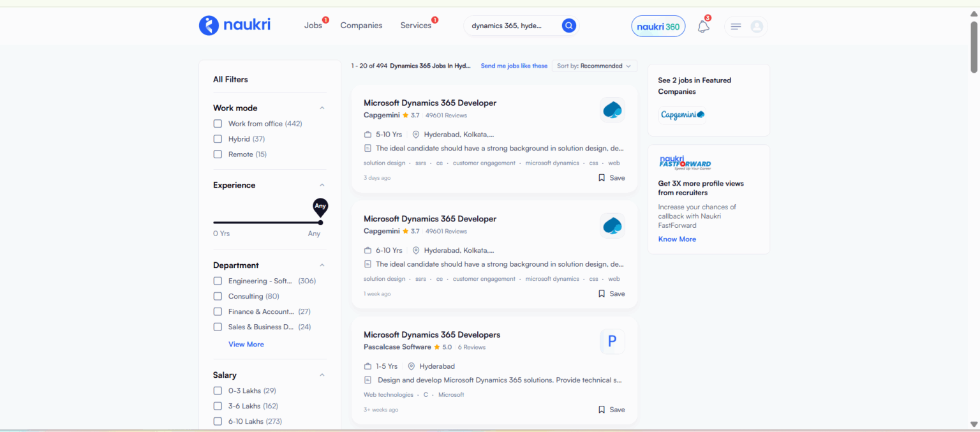Check Sales & Business Development filter
The height and width of the screenshot is (432, 980).
(x=218, y=327)
